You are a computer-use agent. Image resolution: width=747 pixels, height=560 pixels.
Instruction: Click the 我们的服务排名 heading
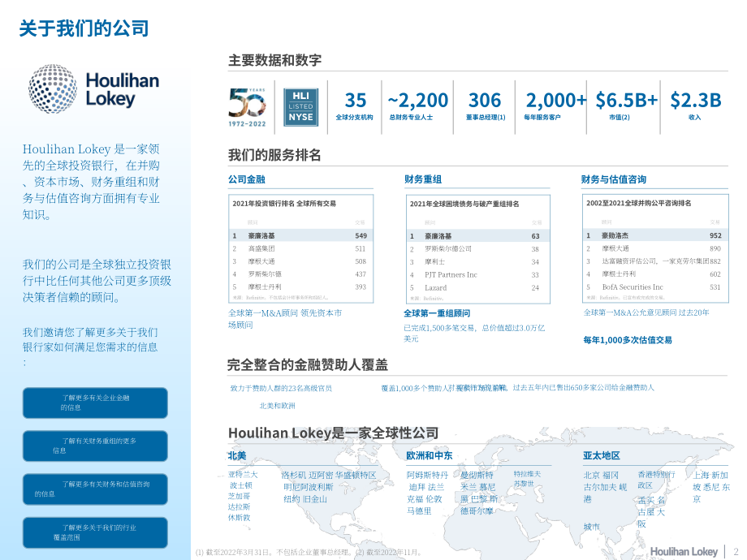[274, 155]
